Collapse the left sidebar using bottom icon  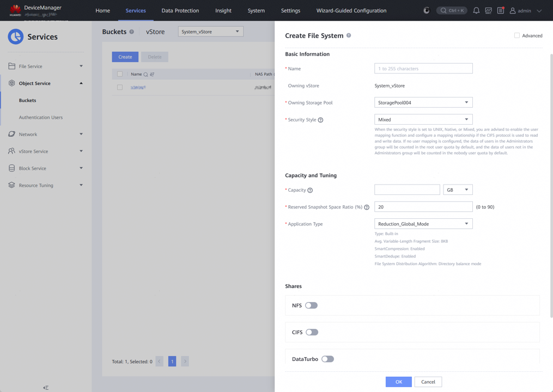[x=46, y=388]
